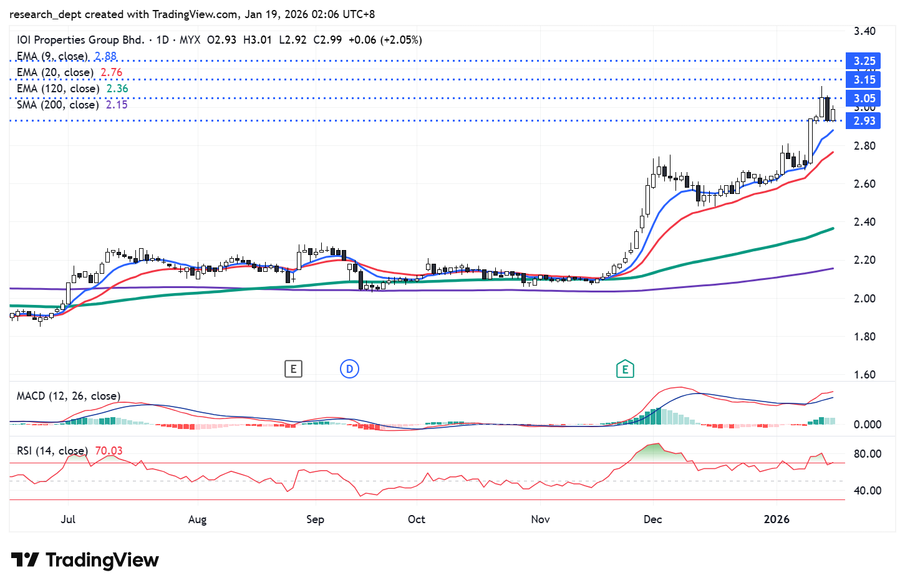Click the research_dept header caption text
Screen dimensions: 905x588
pos(192,14)
